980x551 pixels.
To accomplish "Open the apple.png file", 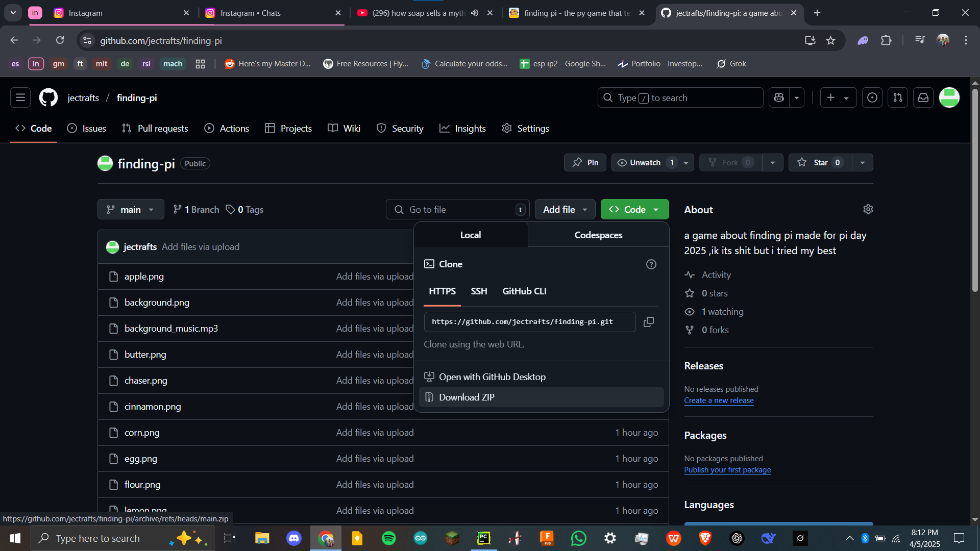I will (144, 277).
